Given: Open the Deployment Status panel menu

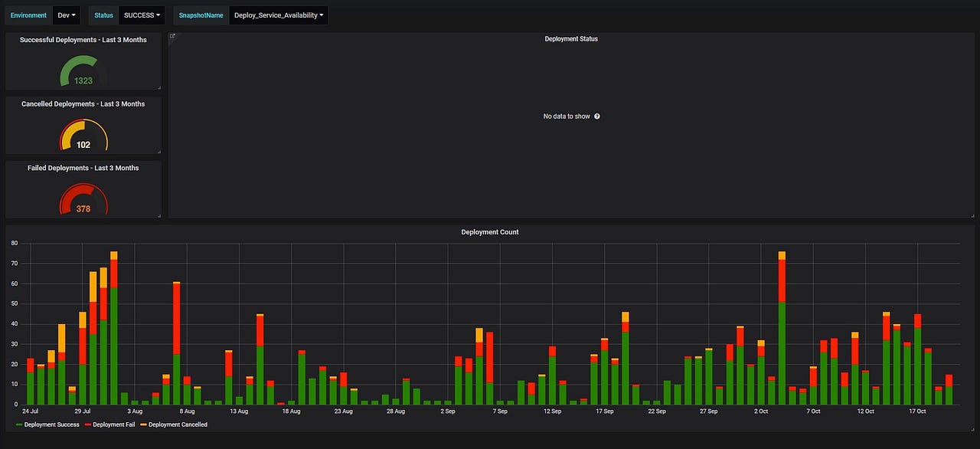Looking at the screenshot, I should [x=571, y=39].
